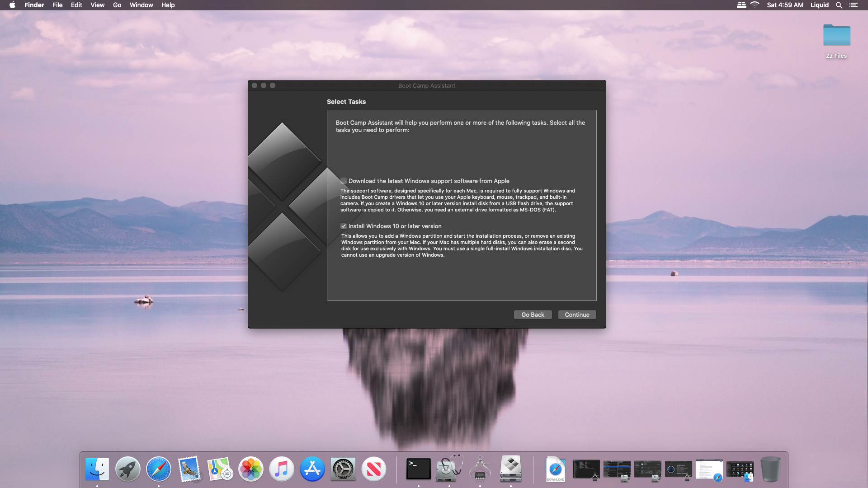Launch the App Store from dock
This screenshot has height=488, width=868.
(x=312, y=469)
